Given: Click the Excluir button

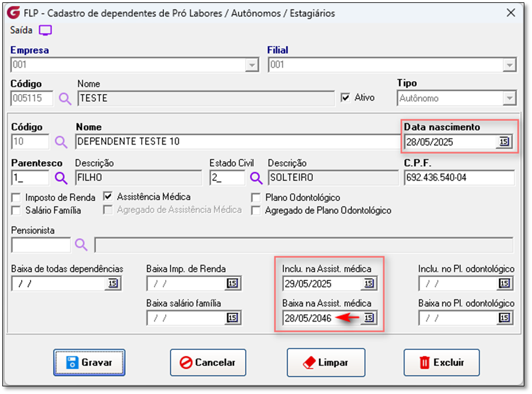Looking at the screenshot, I should click(x=441, y=362).
